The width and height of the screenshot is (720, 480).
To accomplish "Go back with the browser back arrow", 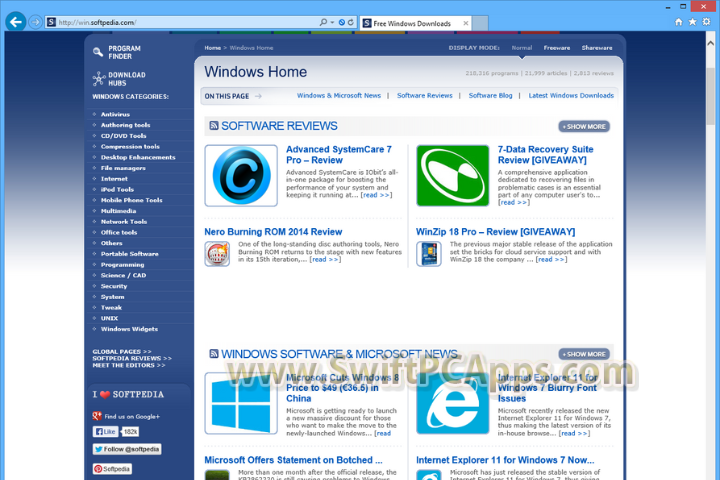I will (x=16, y=22).
